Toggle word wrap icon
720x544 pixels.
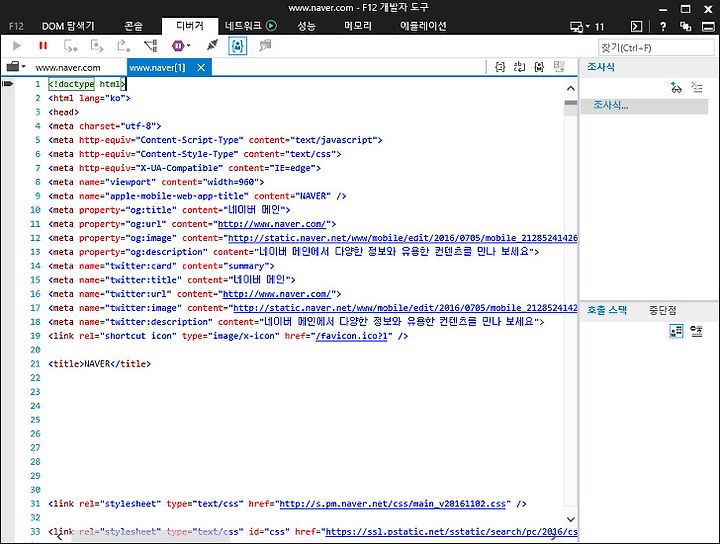pyautogui.click(x=519, y=67)
